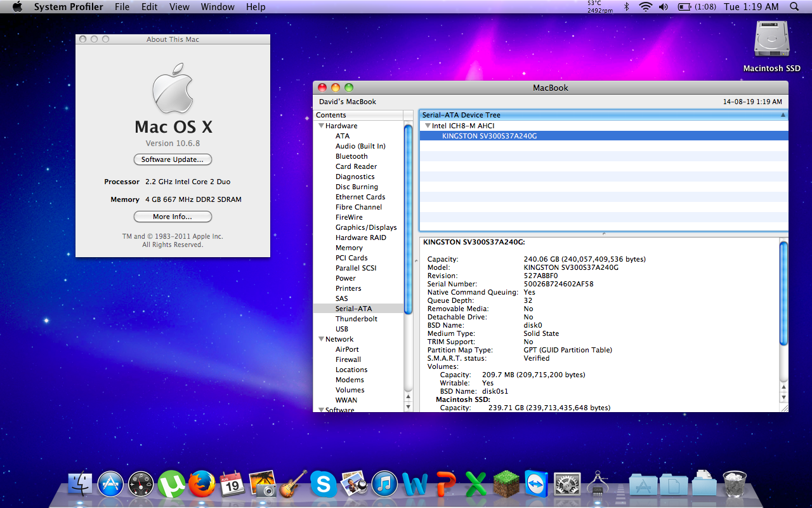Open System Preferences gear in the Dock
Screen dimensions: 812x508
coord(567,484)
